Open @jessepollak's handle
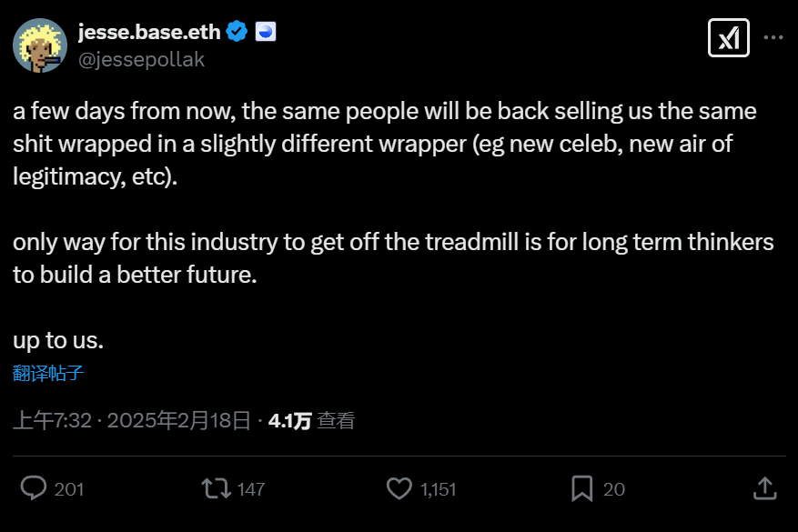Screen dimensions: 798x532 coord(142,59)
